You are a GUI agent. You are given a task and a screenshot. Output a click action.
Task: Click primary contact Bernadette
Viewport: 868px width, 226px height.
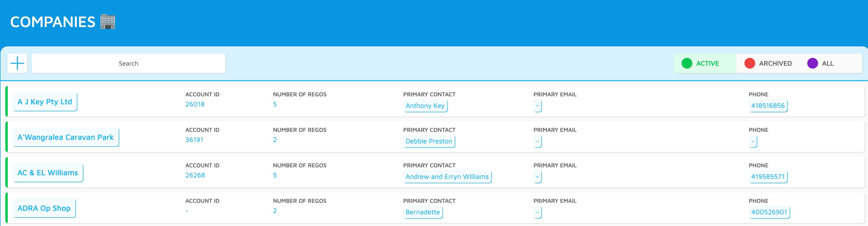(x=423, y=212)
